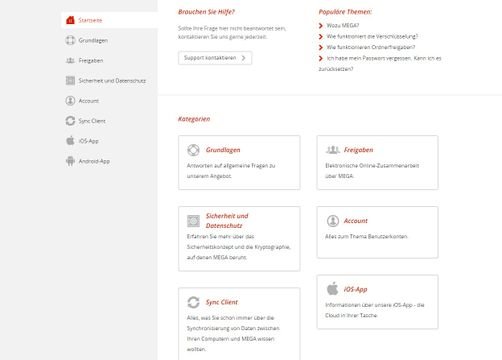Open the Sicherheit und Datenschutz sidebar icon

coord(70,80)
